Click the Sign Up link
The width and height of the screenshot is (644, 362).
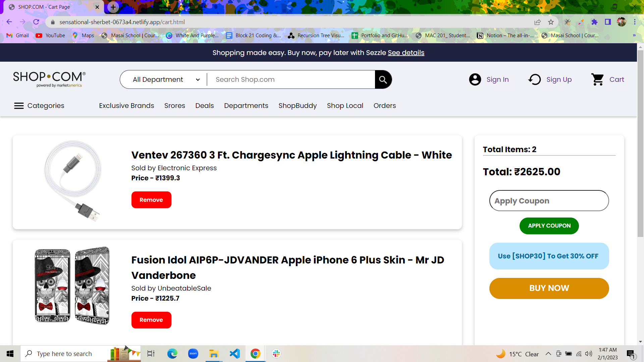[x=559, y=79]
